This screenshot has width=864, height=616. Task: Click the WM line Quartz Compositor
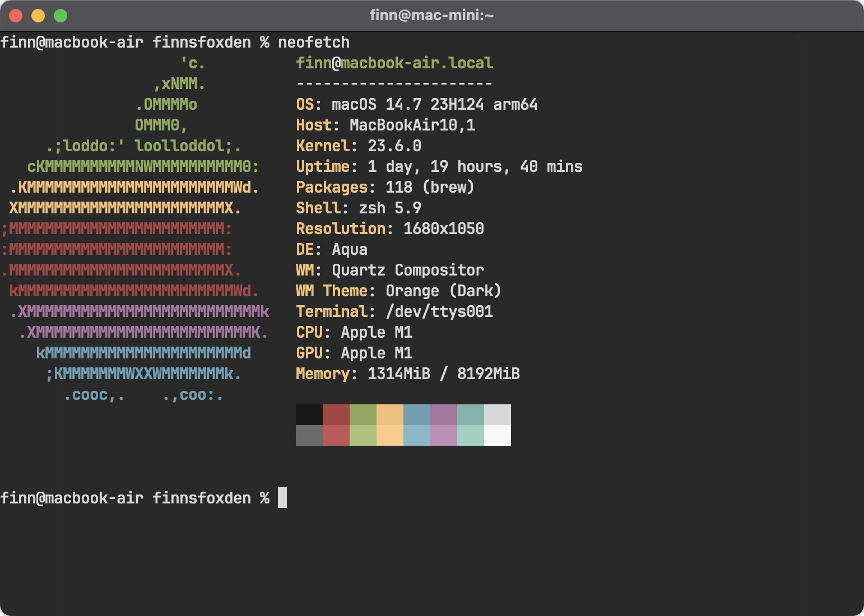pyautogui.click(x=390, y=270)
